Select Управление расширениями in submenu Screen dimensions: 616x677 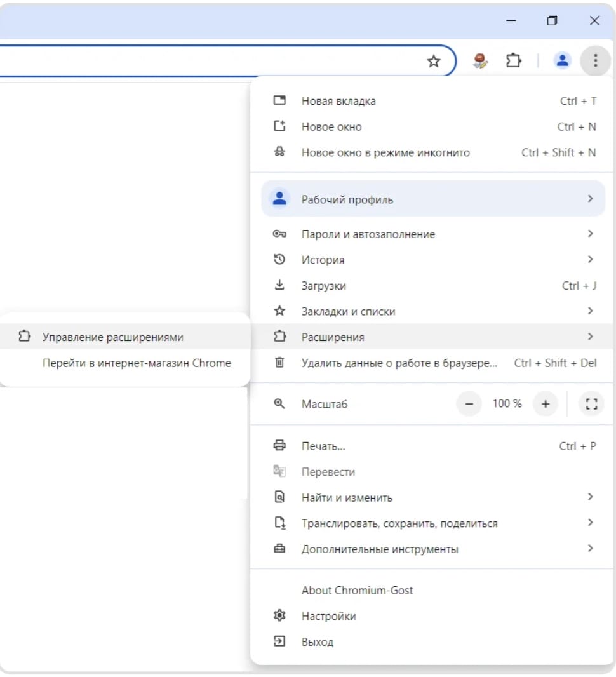point(113,337)
